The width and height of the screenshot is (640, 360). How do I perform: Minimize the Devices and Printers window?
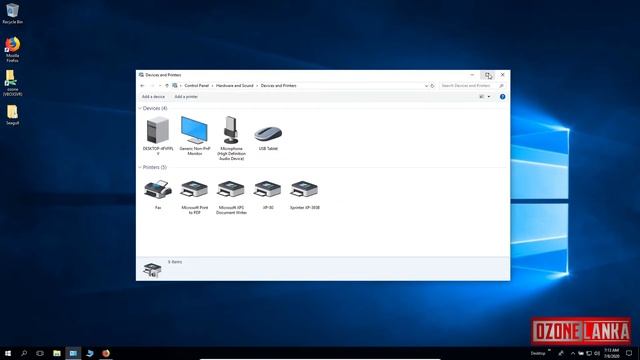point(472,75)
